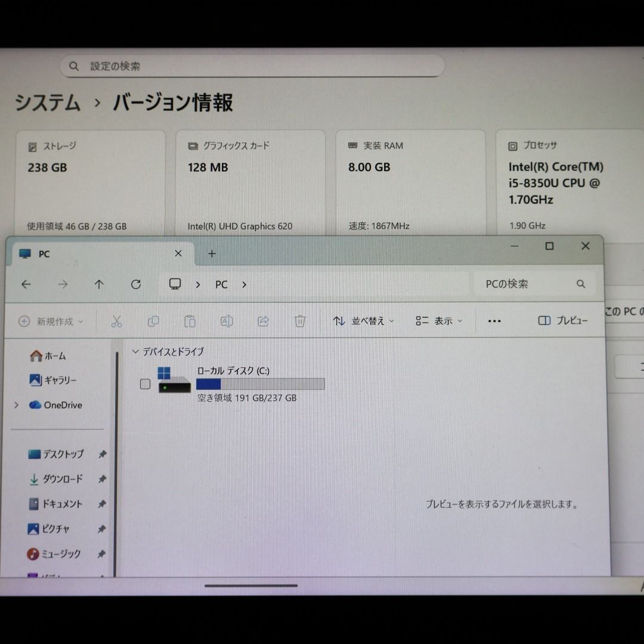Click the See more (...) menu
The height and width of the screenshot is (644, 644).
[x=494, y=321]
